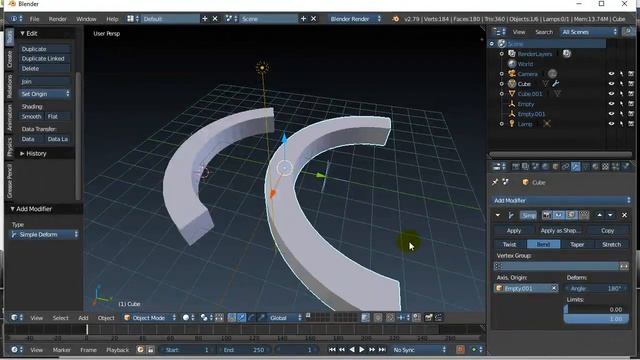The image size is (640, 360).
Task: Toggle modifier edit mode display button
Action: [x=571, y=215]
